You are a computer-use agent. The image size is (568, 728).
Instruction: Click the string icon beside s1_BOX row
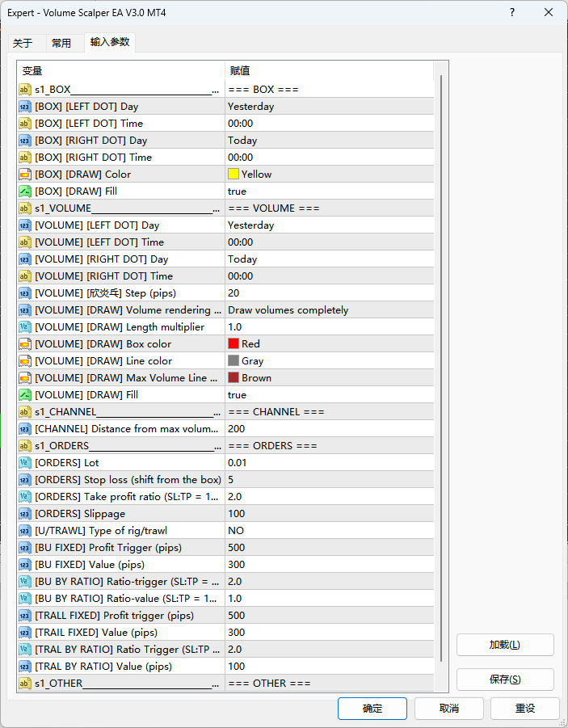[x=24, y=89]
